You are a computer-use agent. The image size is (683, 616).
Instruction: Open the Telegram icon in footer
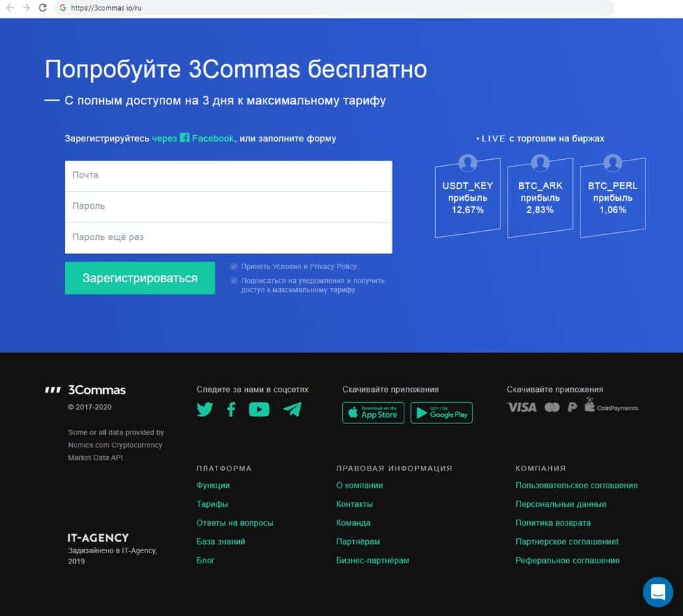coord(292,410)
